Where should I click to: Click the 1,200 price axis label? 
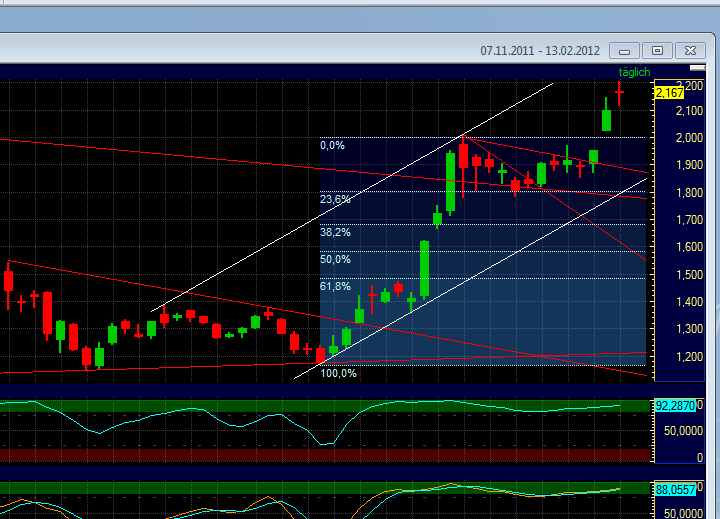click(x=689, y=356)
